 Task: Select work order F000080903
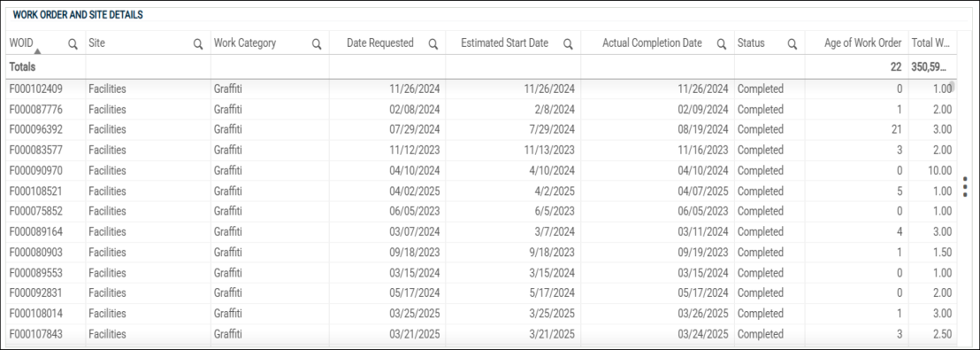[x=35, y=253]
